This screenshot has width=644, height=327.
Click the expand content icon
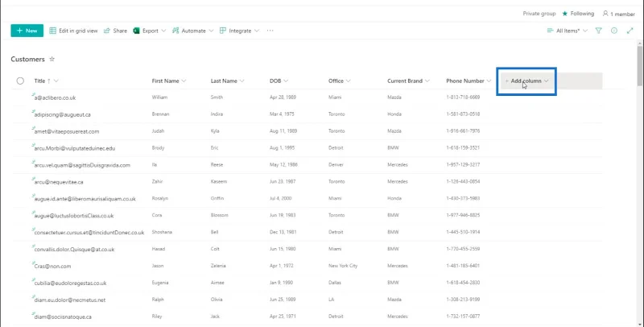[630, 31]
